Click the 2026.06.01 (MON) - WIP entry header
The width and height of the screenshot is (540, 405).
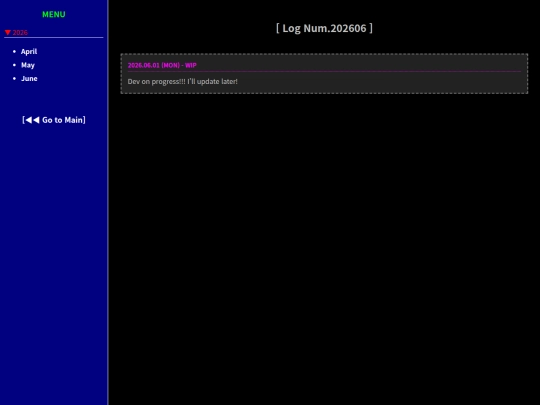click(162, 65)
